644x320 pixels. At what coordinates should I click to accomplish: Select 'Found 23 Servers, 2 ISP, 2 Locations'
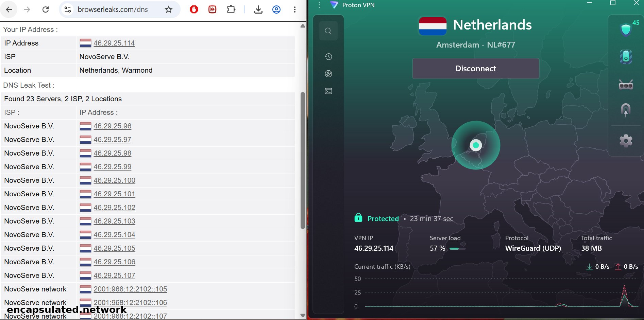tap(63, 99)
